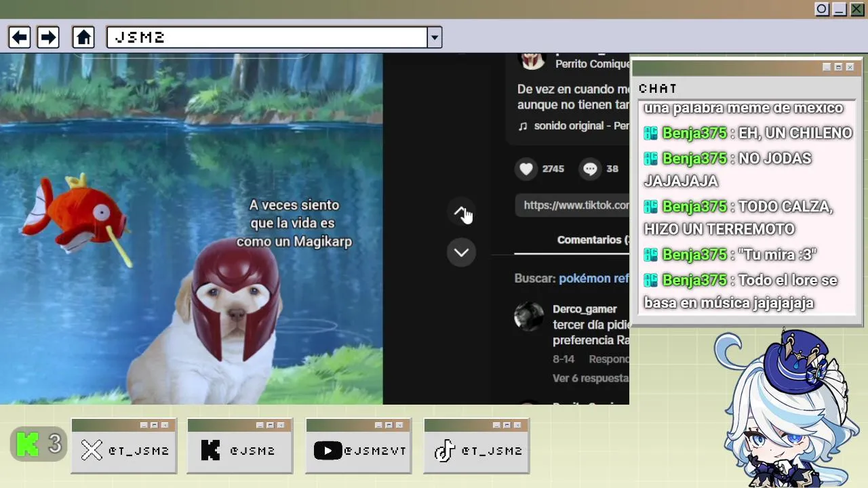Click the forward arrow navigation button
The image size is (868, 488).
48,37
